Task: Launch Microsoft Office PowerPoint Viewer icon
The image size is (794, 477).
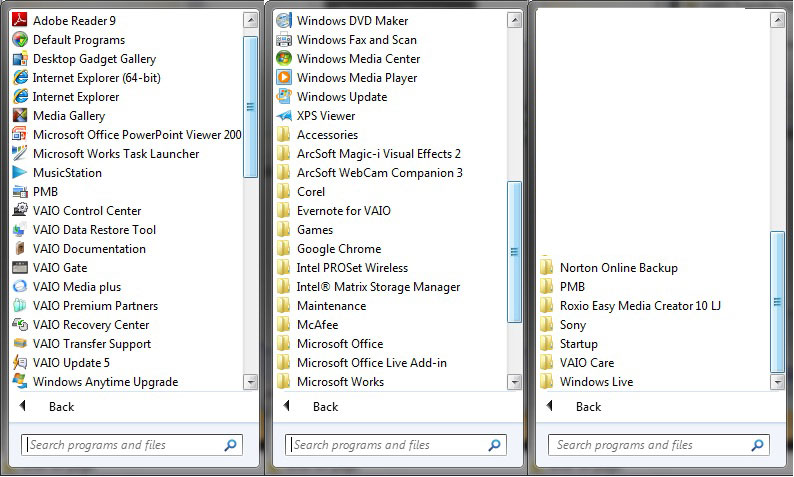Action: point(20,135)
